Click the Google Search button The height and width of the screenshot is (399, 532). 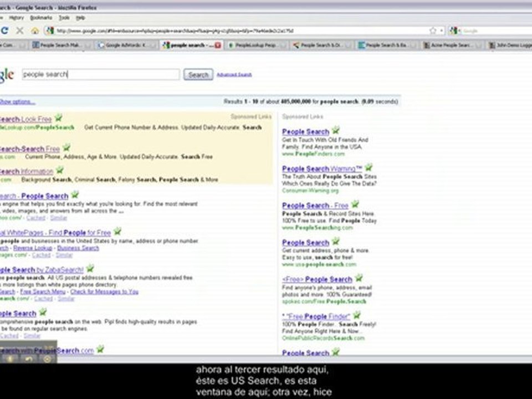point(198,75)
